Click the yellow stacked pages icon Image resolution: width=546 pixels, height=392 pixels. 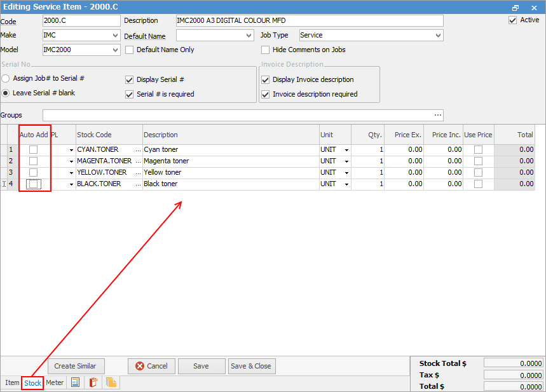pyautogui.click(x=111, y=382)
